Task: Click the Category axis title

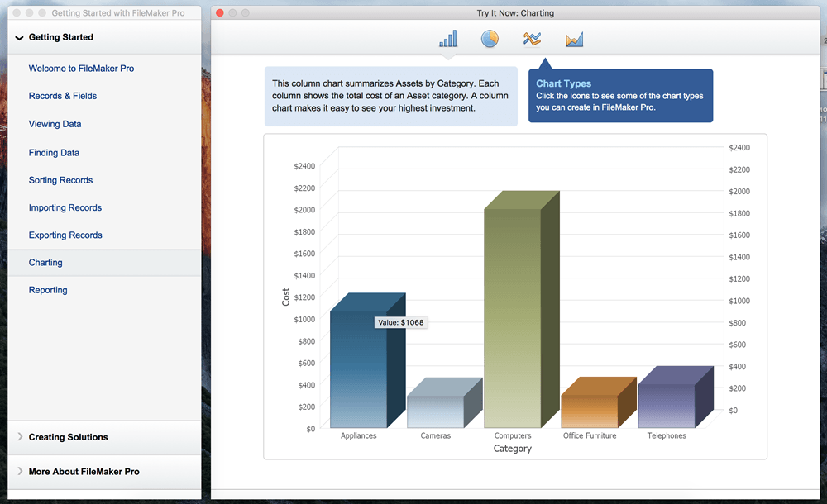Action: point(513,449)
